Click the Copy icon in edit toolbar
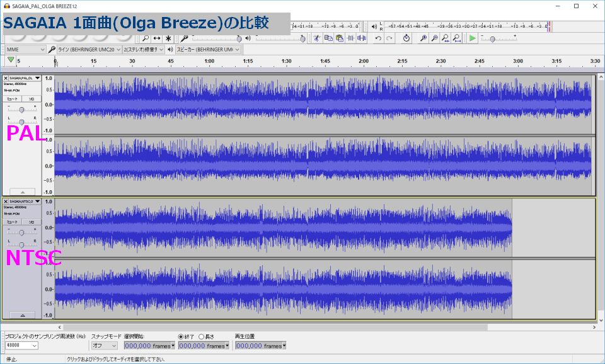 tap(328, 38)
